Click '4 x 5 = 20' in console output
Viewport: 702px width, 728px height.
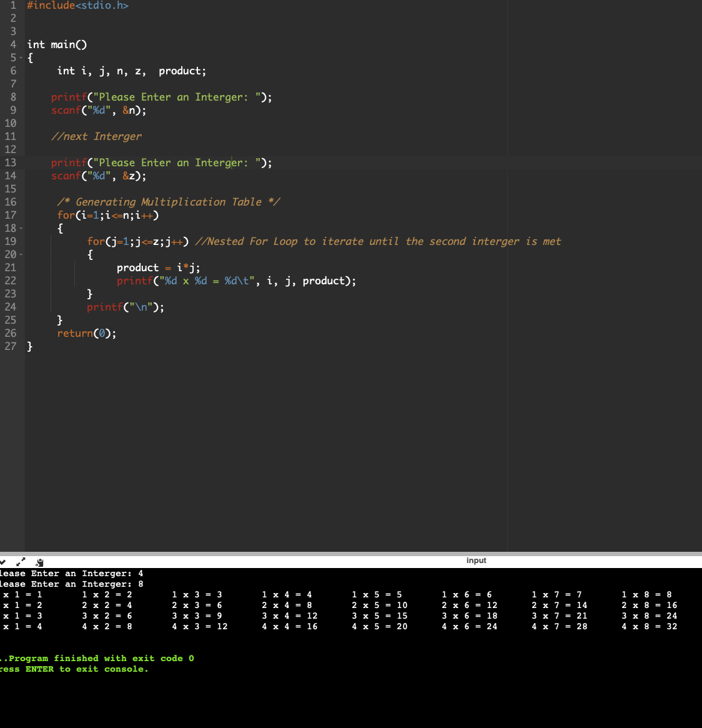coord(380,627)
